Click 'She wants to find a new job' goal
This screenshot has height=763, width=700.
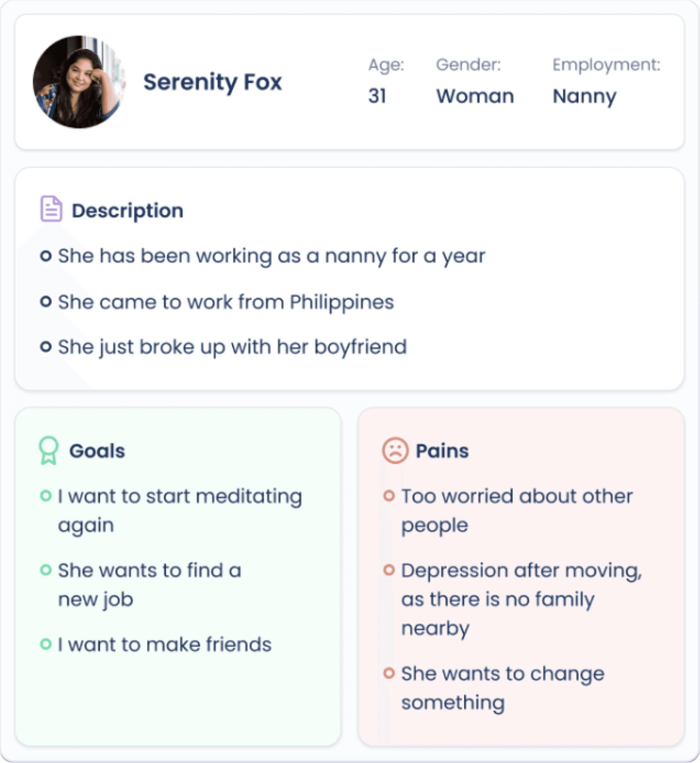pyautogui.click(x=149, y=585)
